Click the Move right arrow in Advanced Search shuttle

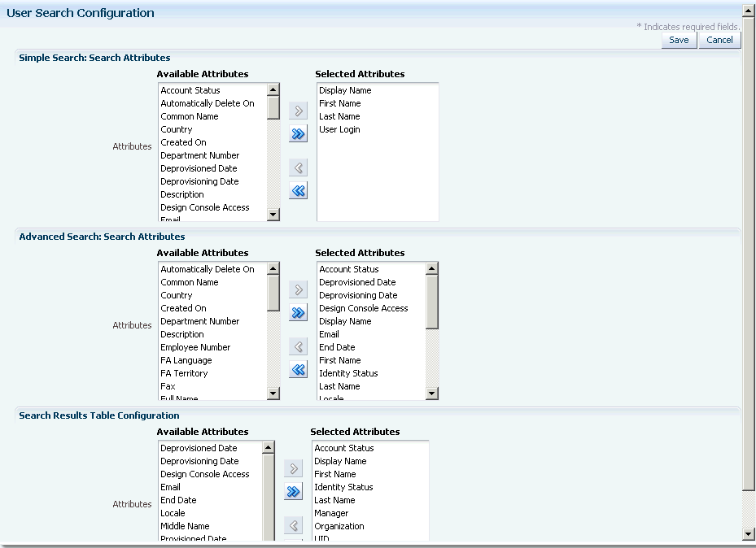pos(298,289)
